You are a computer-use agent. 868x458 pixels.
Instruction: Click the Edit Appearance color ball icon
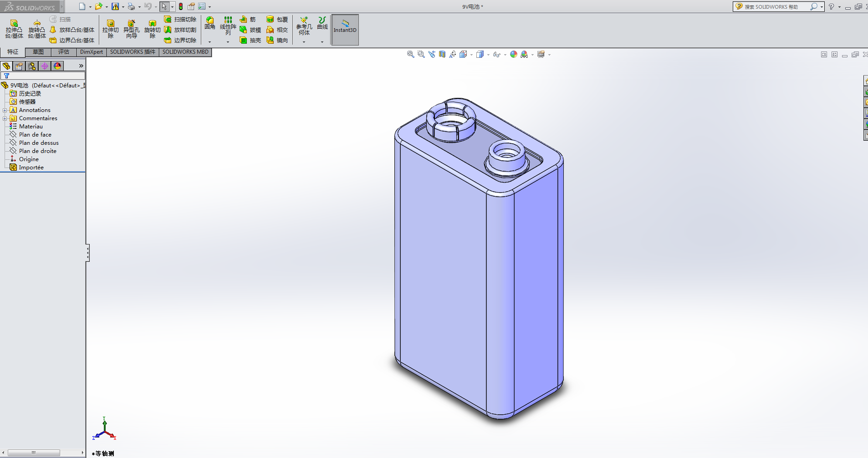(514, 55)
